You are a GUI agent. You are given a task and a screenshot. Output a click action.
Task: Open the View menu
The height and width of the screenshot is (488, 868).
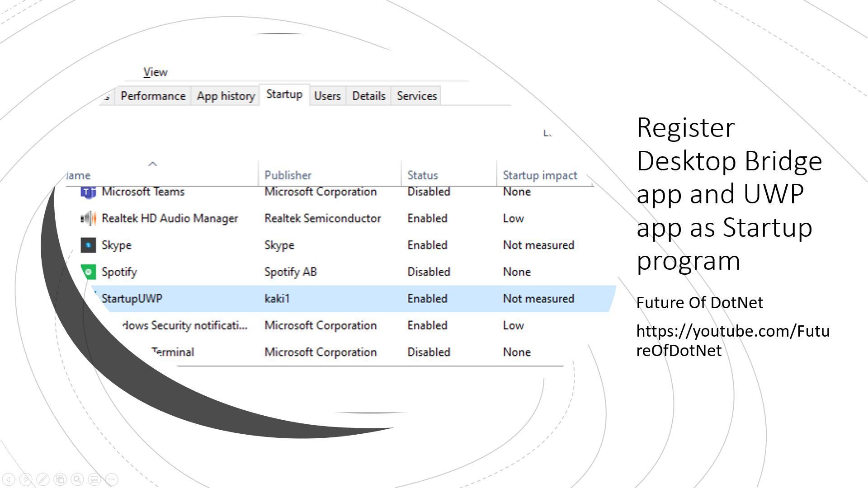156,72
